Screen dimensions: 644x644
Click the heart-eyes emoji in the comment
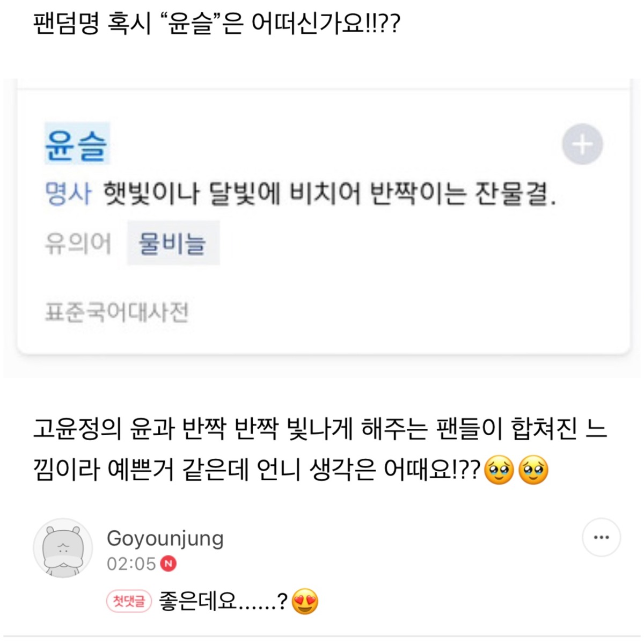pyautogui.click(x=305, y=602)
